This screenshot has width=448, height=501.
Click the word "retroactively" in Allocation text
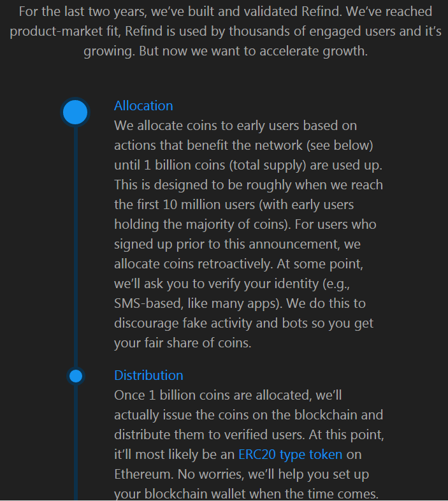pos(236,264)
